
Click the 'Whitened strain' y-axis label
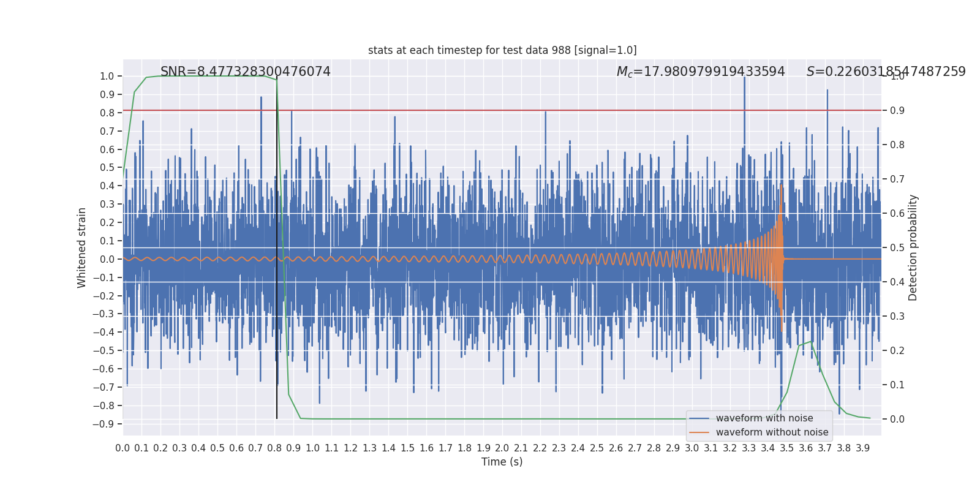pyautogui.click(x=82, y=247)
